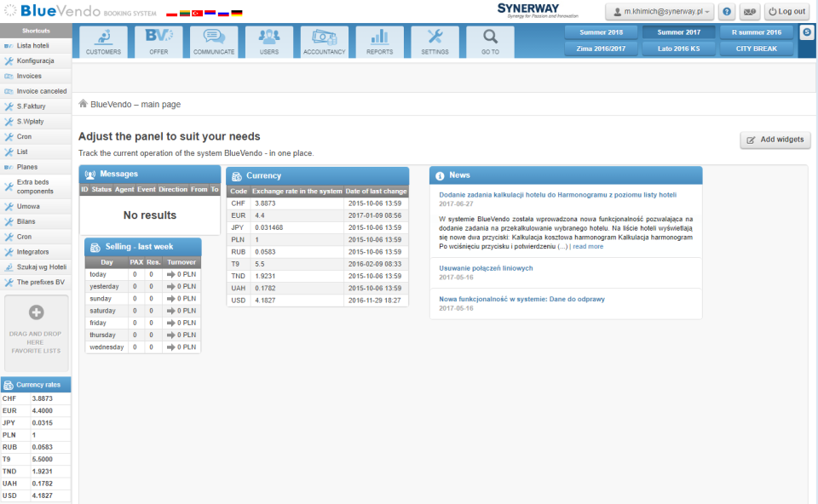Open news Dodanie zadania kalkulacji hotelu
This screenshot has height=504, width=818.
[557, 195]
